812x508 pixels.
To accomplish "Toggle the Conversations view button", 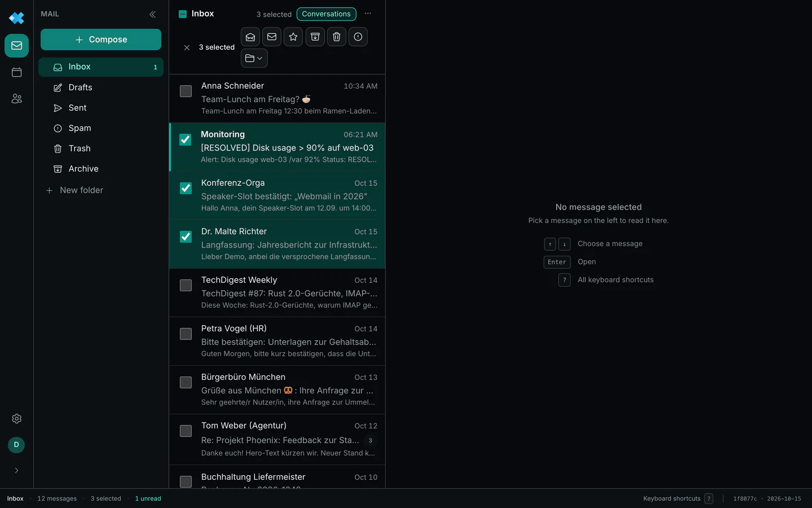I will pos(326,14).
